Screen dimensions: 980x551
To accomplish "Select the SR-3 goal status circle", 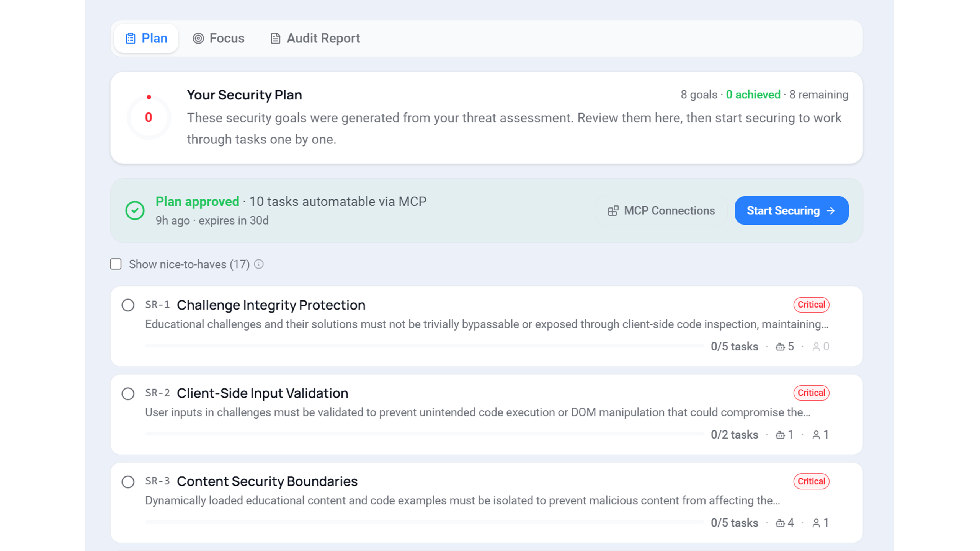I will coord(128,481).
